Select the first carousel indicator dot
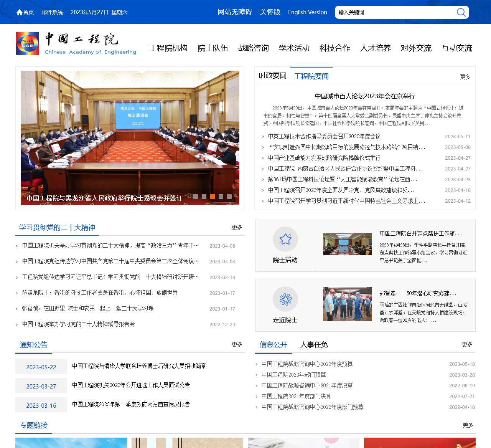The height and width of the screenshot is (448, 491). pos(196,197)
